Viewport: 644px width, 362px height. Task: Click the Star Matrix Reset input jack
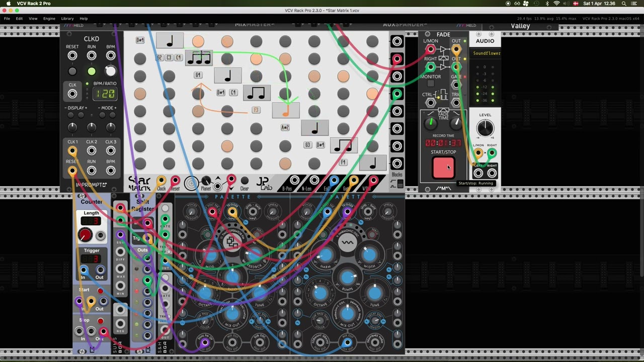point(175,180)
